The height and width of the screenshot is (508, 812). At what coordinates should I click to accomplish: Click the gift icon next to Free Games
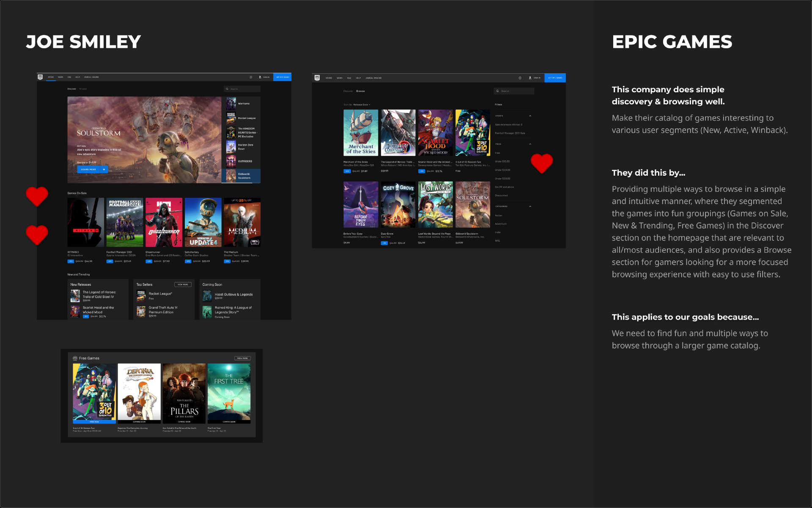75,358
